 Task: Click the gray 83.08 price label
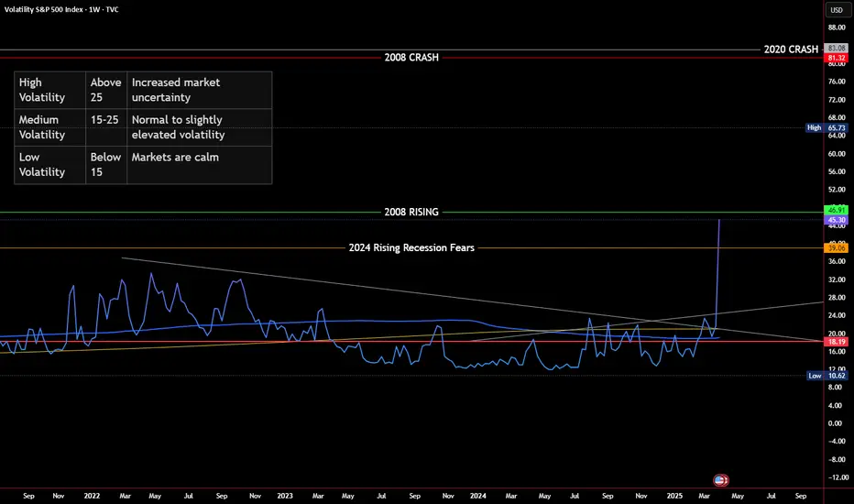[x=836, y=48]
